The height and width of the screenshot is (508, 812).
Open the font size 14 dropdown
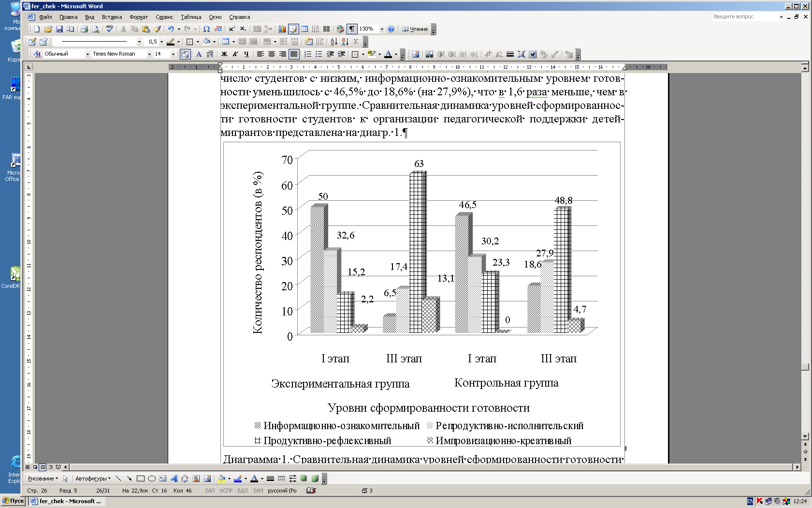[x=173, y=54]
